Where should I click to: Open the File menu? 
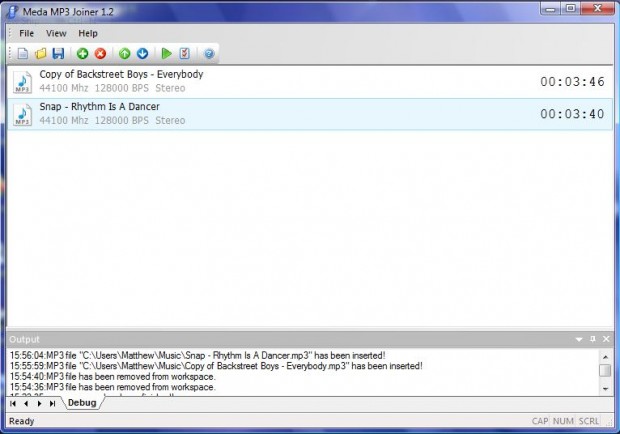[26, 33]
